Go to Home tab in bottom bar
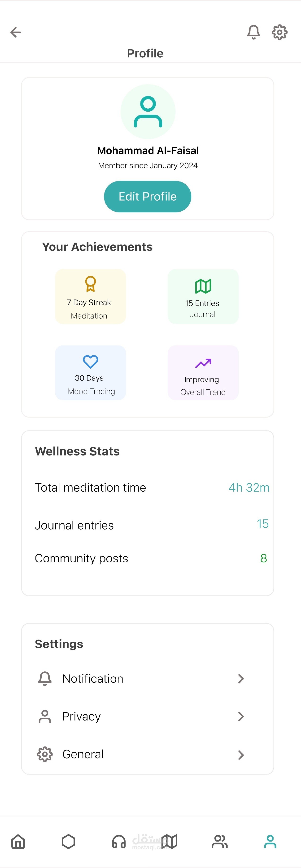Image resolution: width=301 pixels, height=868 pixels. click(x=18, y=841)
